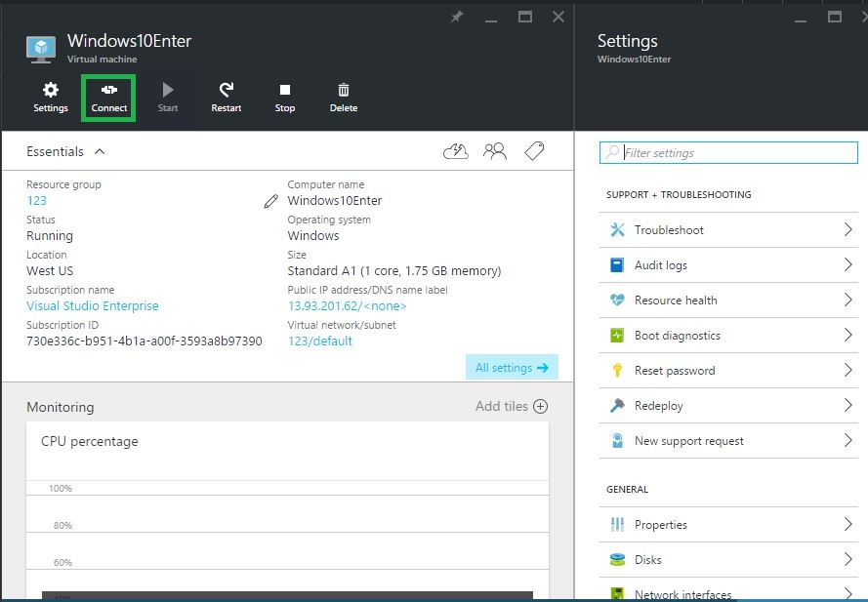This screenshot has height=602, width=868.
Task: Click the Windows10Enter virtual machine icon
Action: point(41,50)
